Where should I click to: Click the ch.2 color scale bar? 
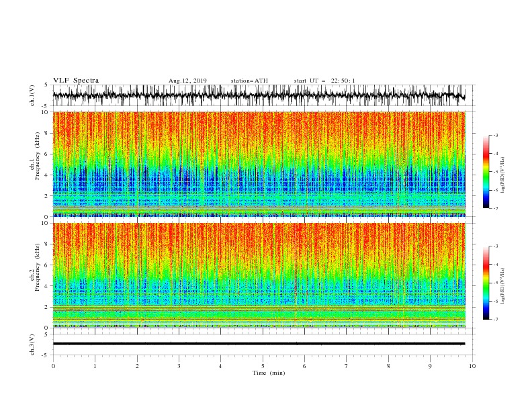click(x=486, y=283)
